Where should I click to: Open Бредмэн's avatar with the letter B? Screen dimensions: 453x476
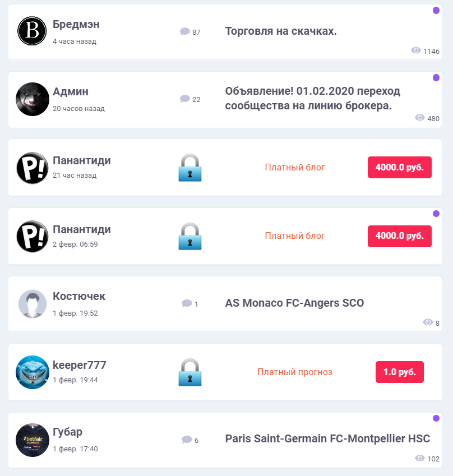click(32, 31)
